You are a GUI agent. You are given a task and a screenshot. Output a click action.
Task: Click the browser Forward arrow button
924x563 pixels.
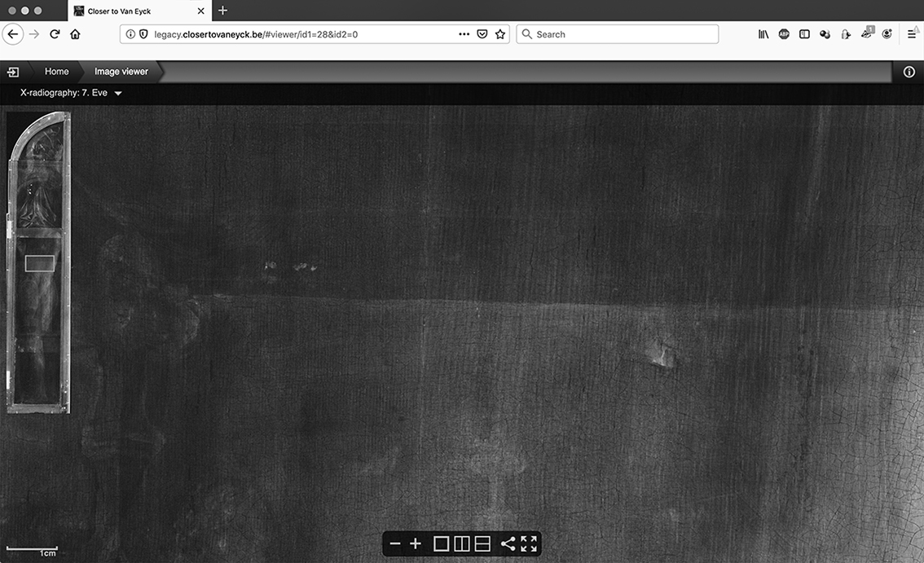[34, 34]
